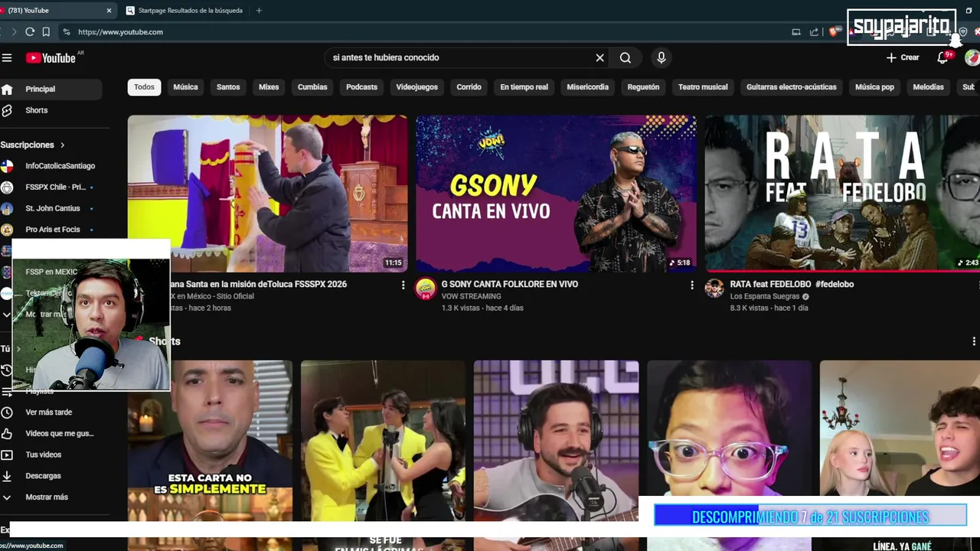The image size is (980, 551).
Task: Open the Semana Santa Toluca video thumbnail
Action: [x=267, y=194]
